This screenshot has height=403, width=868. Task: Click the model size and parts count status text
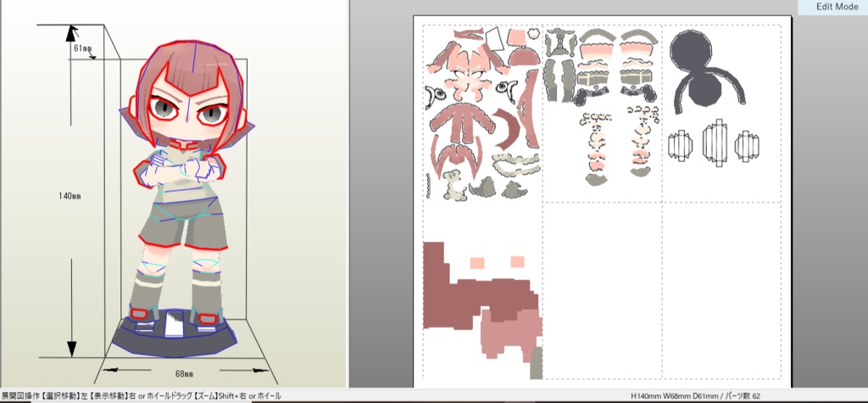(x=696, y=396)
